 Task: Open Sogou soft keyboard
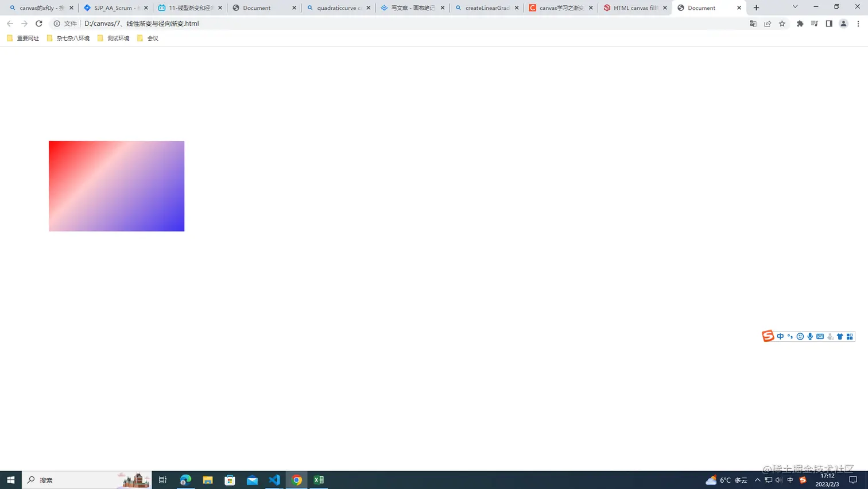820,337
